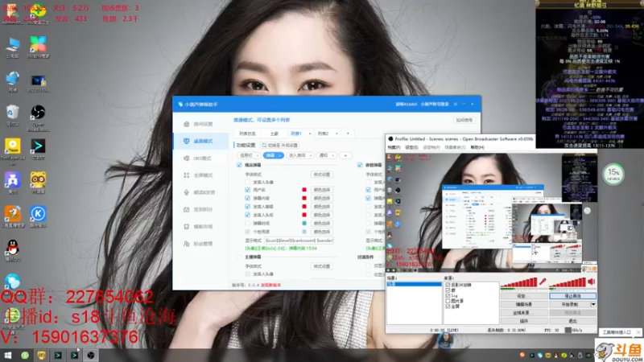644x362 pixels.
Task: Click 编辑场景 edit scene in OBS
Action: tap(523, 305)
